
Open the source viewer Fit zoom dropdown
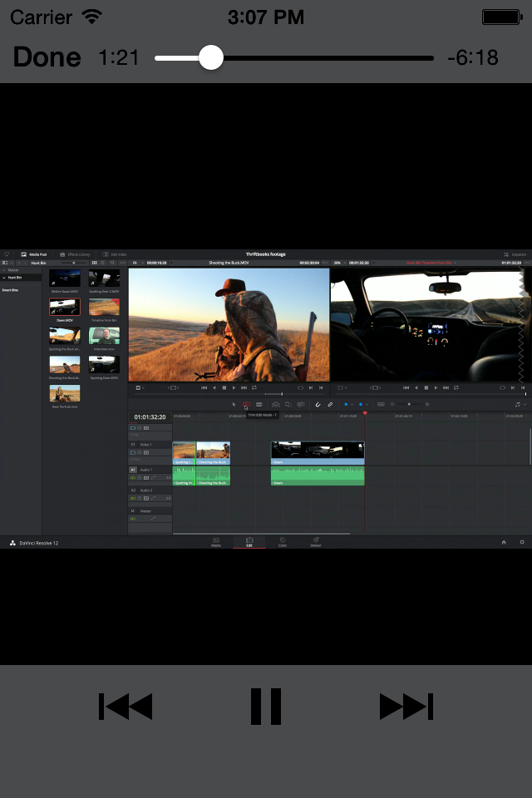point(137,263)
